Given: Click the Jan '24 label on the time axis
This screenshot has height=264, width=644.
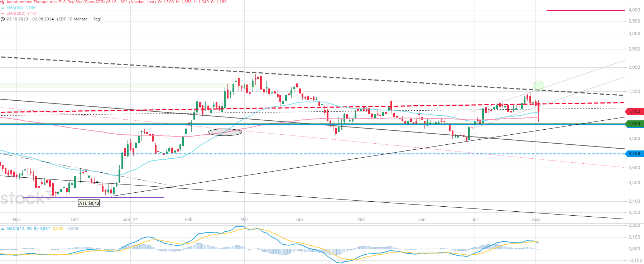Looking at the screenshot, I should 130,220.
